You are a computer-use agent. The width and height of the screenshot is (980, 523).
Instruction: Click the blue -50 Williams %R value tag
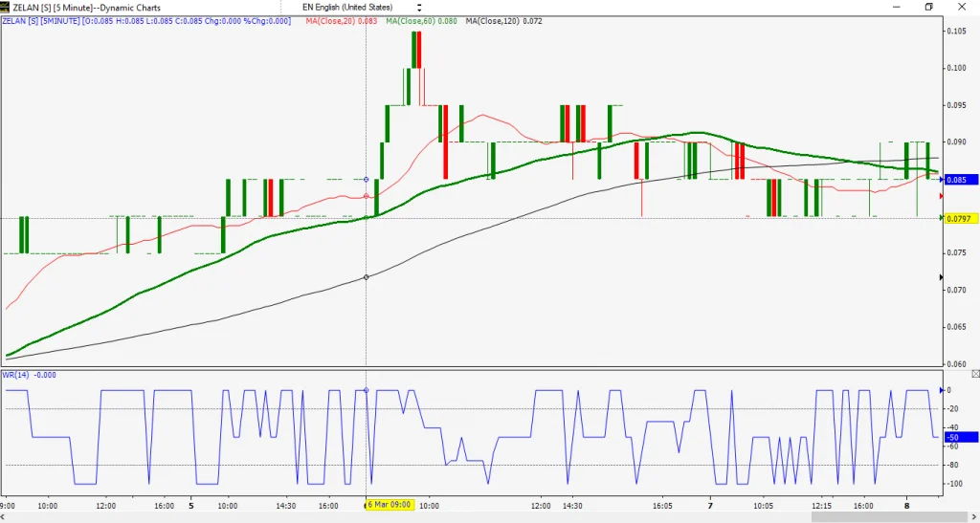coord(961,438)
